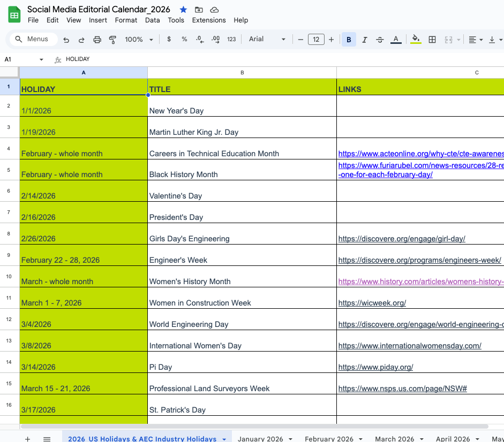Open the zoom level dropdown
The height and width of the screenshot is (442, 504).
point(139,39)
